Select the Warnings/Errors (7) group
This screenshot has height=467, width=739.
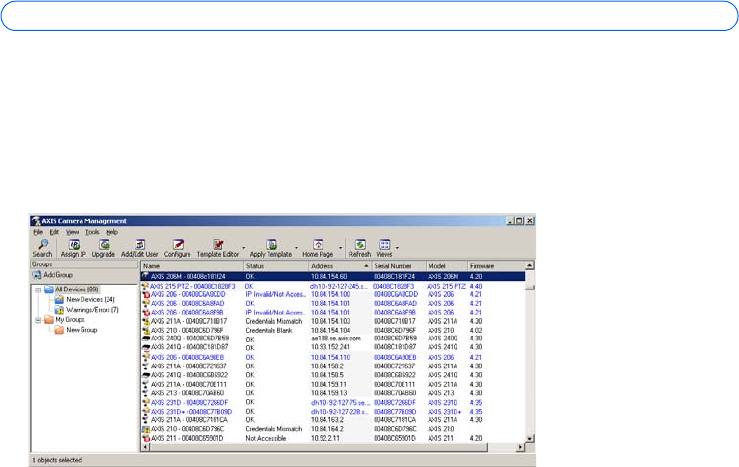tap(92, 309)
